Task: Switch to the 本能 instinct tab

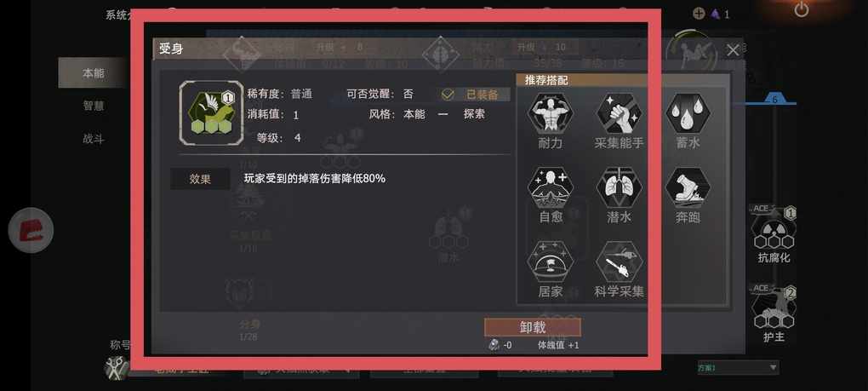Action: 93,73
